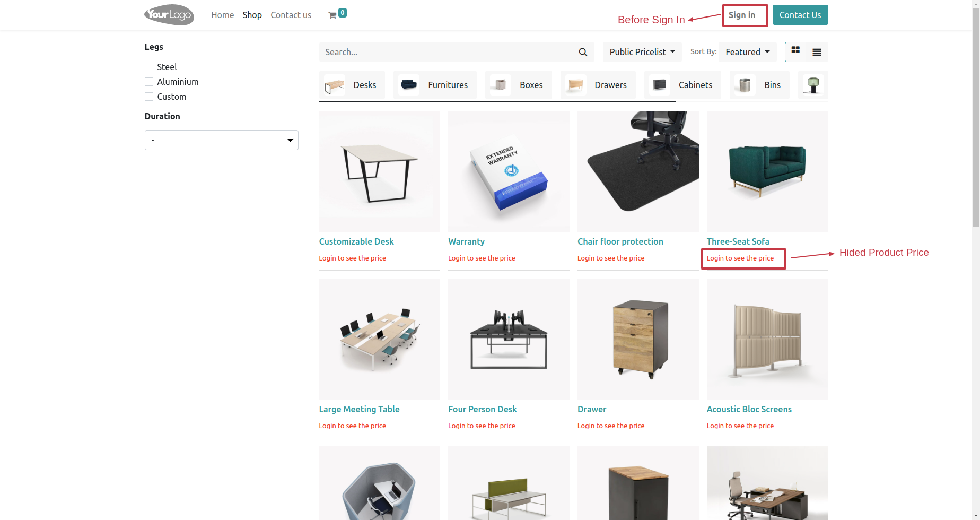The image size is (980, 520).
Task: Filter by Boxes category
Action: 519,85
